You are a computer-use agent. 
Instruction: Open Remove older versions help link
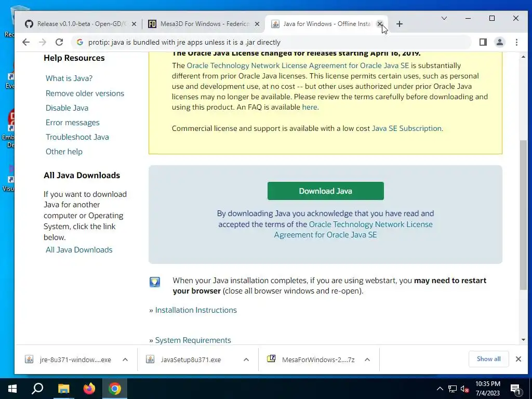coord(85,94)
